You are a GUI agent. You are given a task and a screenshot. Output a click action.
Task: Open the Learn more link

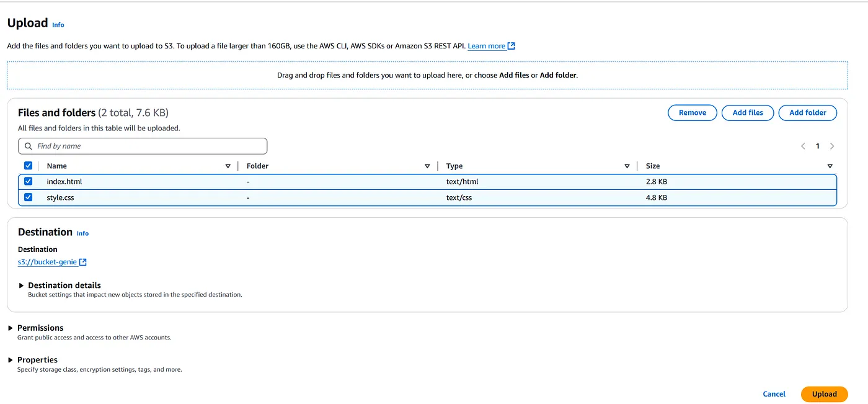coord(487,46)
